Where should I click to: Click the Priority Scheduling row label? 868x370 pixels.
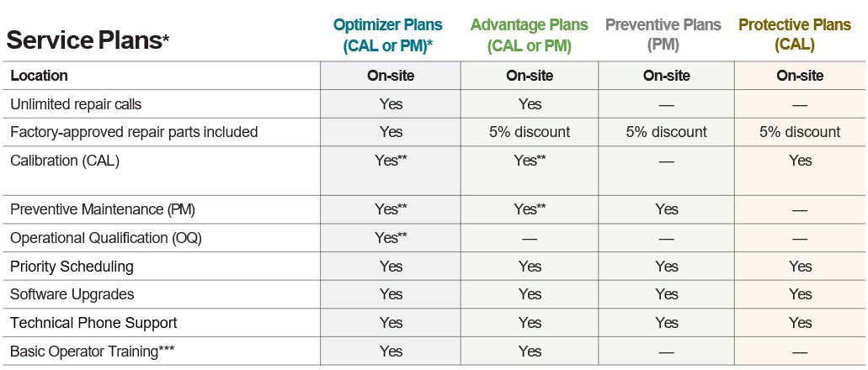[x=72, y=267]
